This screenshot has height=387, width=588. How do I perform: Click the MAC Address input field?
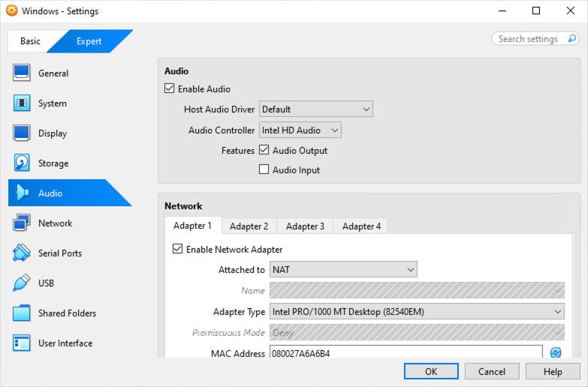tap(406, 353)
